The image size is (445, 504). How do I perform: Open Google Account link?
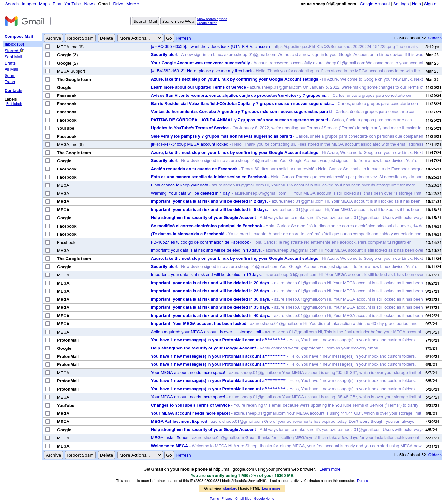point(375,4)
